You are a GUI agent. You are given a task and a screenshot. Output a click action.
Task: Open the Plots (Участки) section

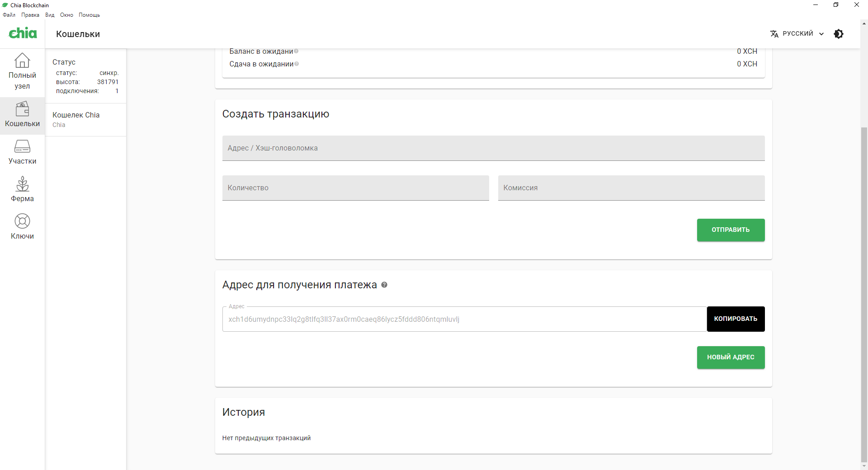(x=22, y=153)
